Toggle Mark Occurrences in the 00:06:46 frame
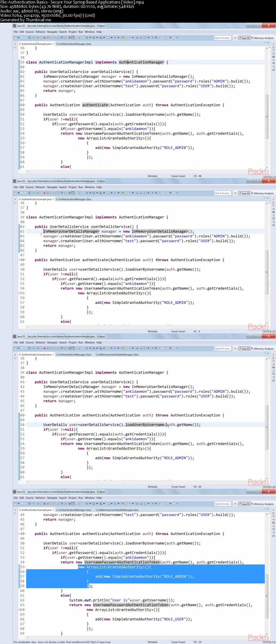The height and width of the screenshot is (644, 276). (73, 348)
